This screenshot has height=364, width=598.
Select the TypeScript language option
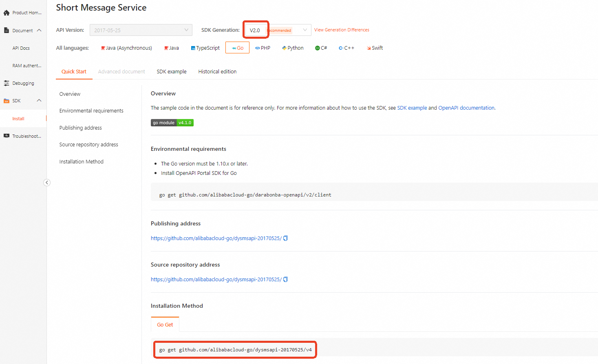[205, 48]
